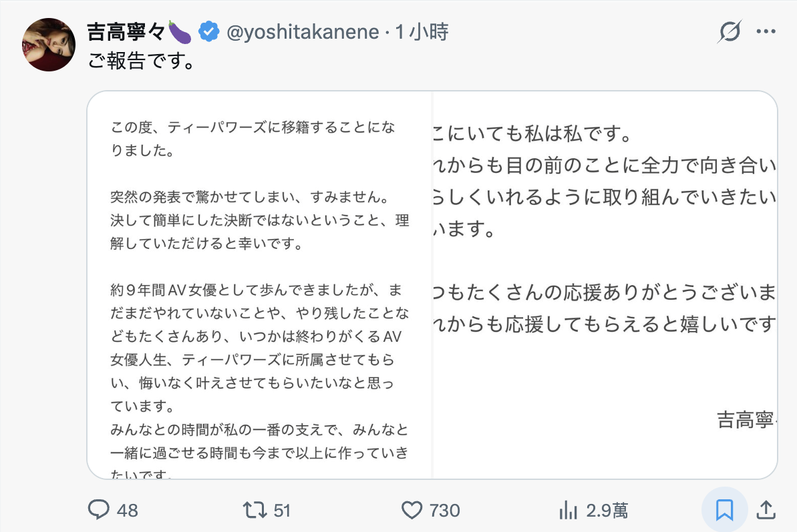Click the view count 2.9萬
Image resolution: width=797 pixels, height=532 pixels.
tap(607, 511)
